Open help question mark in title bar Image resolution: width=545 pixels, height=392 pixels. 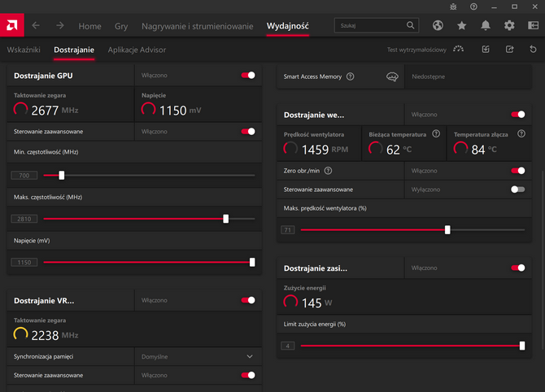(x=473, y=7)
